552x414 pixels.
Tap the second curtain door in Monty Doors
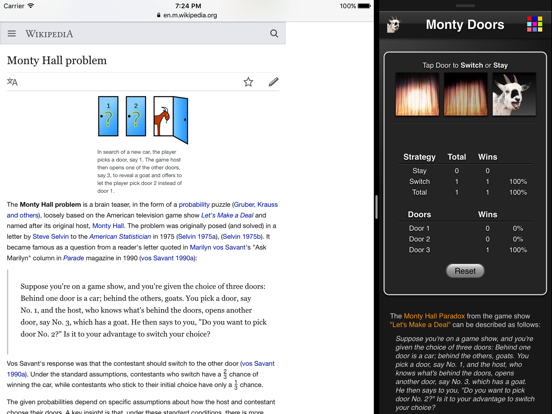465,94
